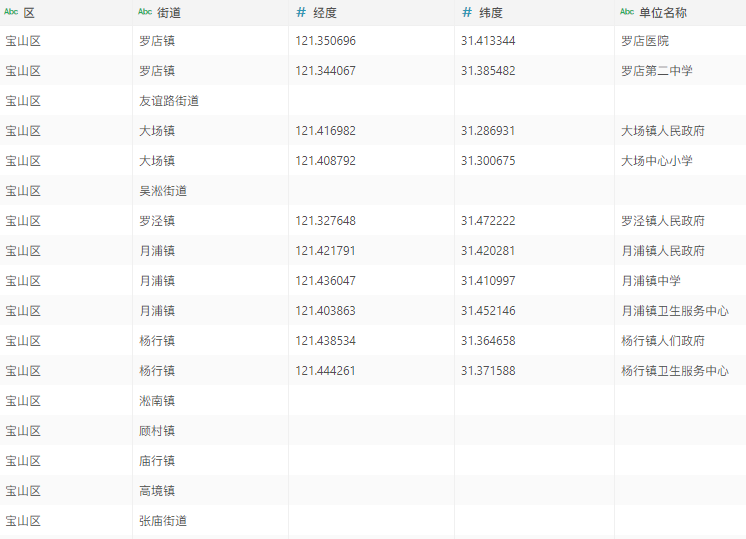
Task: Click the empty 经度 cell in 淞南镇 row
Action: pos(371,401)
